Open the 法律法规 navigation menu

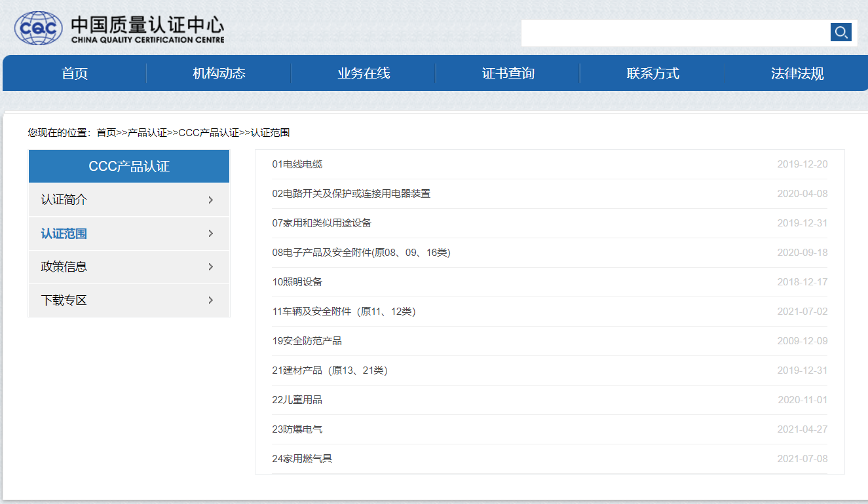coord(797,73)
